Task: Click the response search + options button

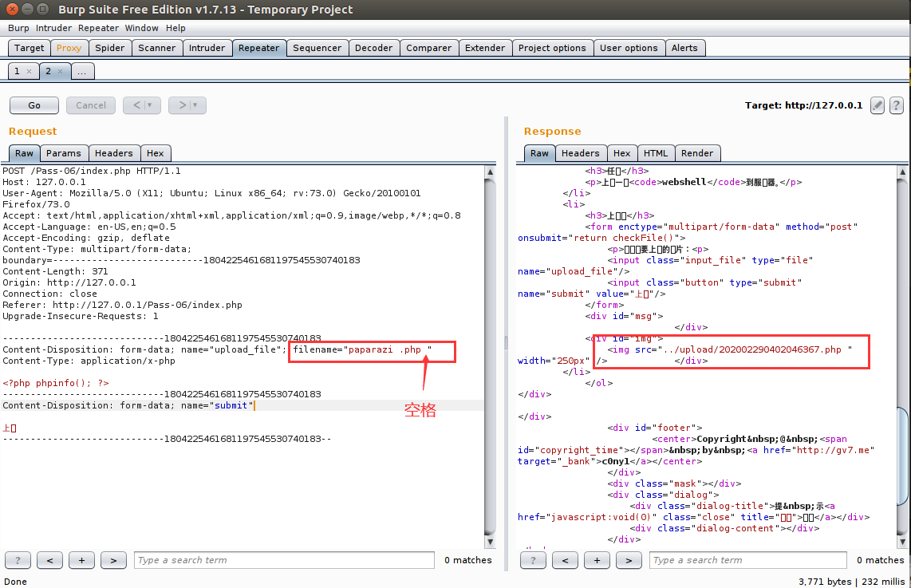Action: [x=597, y=560]
